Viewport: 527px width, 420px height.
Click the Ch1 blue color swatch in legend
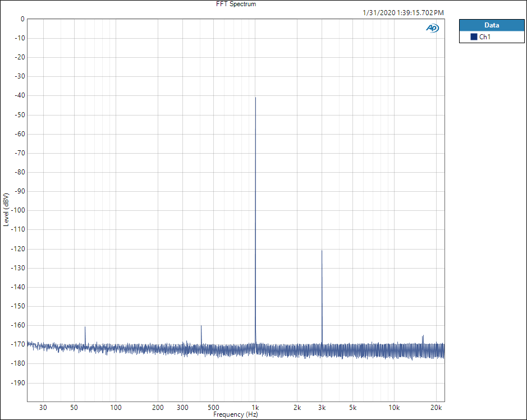[474, 37]
